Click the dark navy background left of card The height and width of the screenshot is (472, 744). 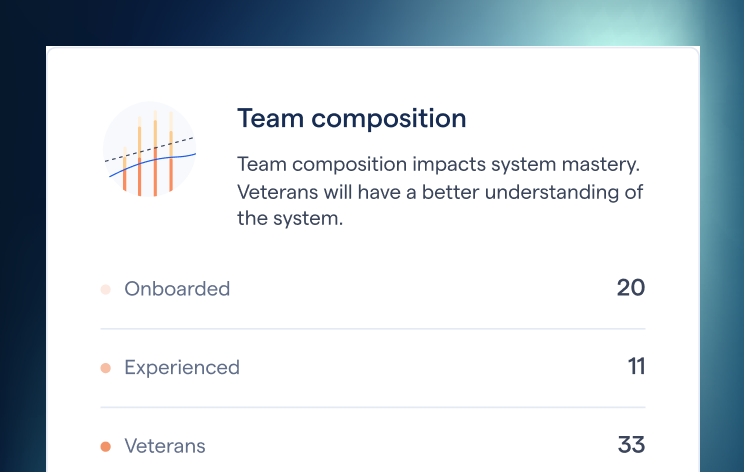click(x=22, y=250)
